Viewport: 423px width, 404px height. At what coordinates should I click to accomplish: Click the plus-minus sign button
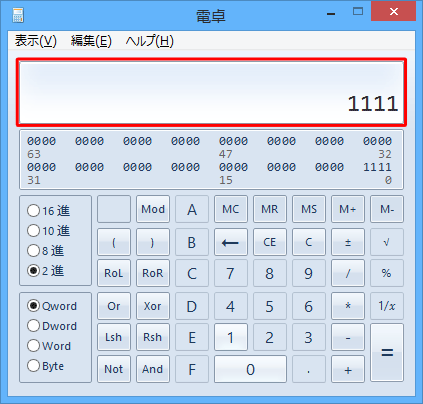[348, 242]
